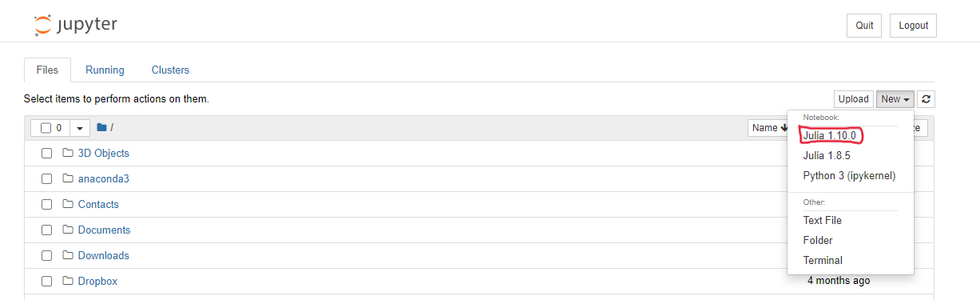Click the Upload button
The height and width of the screenshot is (300, 980).
[x=853, y=99]
